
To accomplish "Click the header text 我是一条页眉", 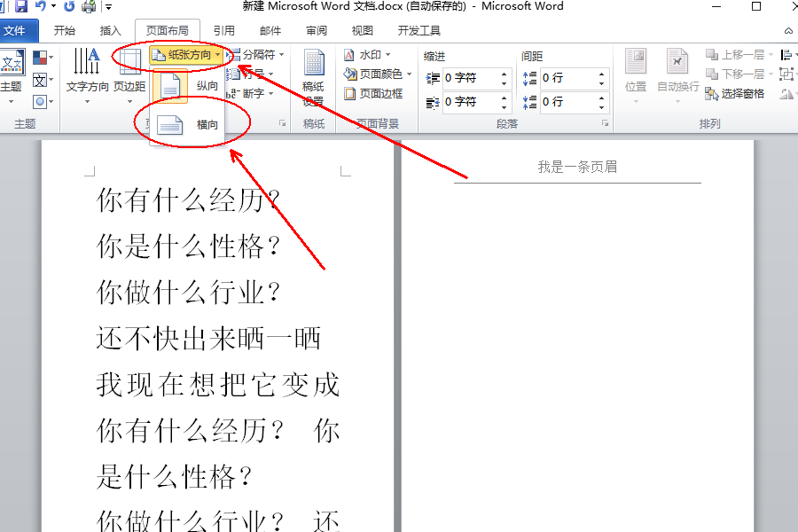I will pyautogui.click(x=577, y=167).
